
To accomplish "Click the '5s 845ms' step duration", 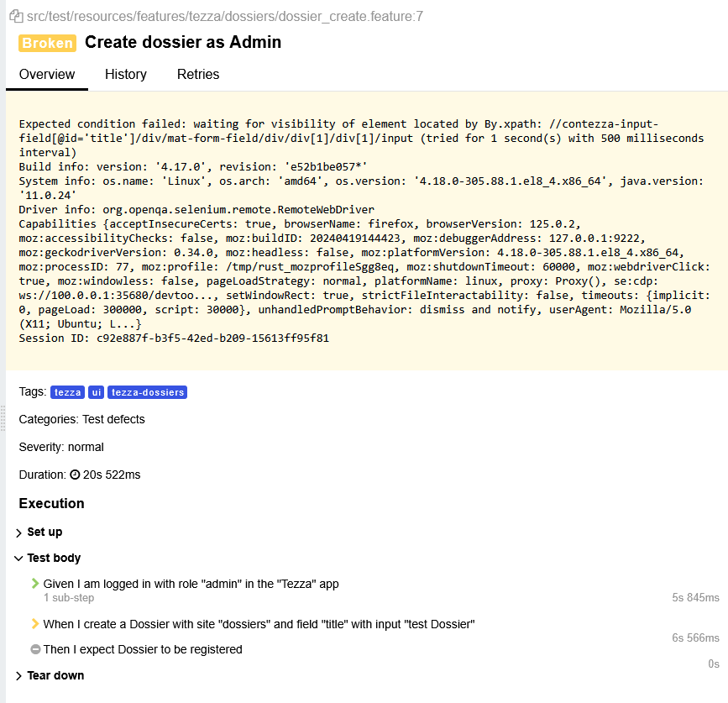I will pyautogui.click(x=695, y=598).
